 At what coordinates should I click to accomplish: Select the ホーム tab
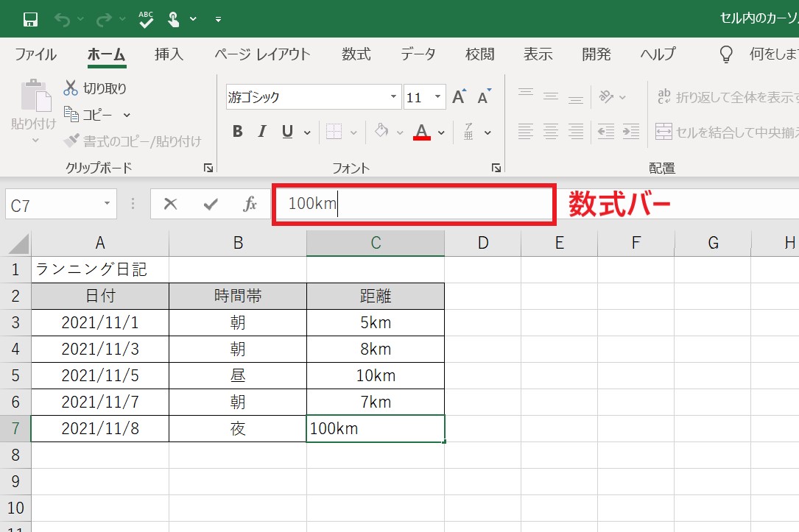click(106, 54)
